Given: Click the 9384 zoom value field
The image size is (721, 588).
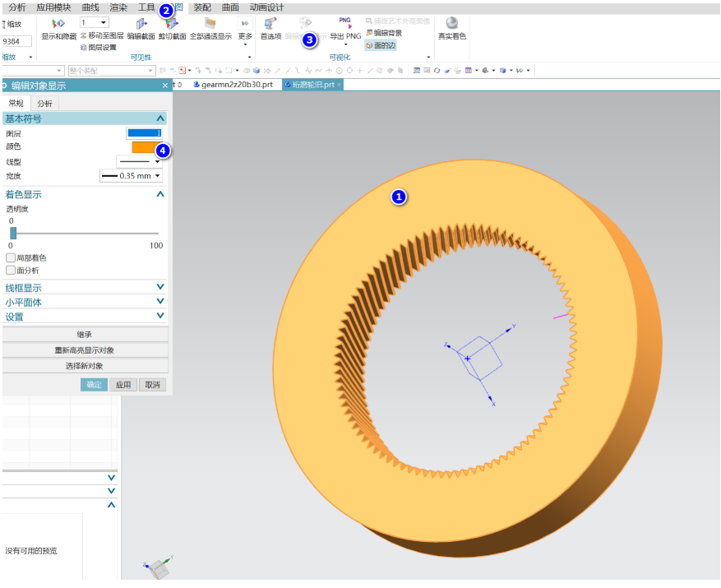Looking at the screenshot, I should coord(17,41).
